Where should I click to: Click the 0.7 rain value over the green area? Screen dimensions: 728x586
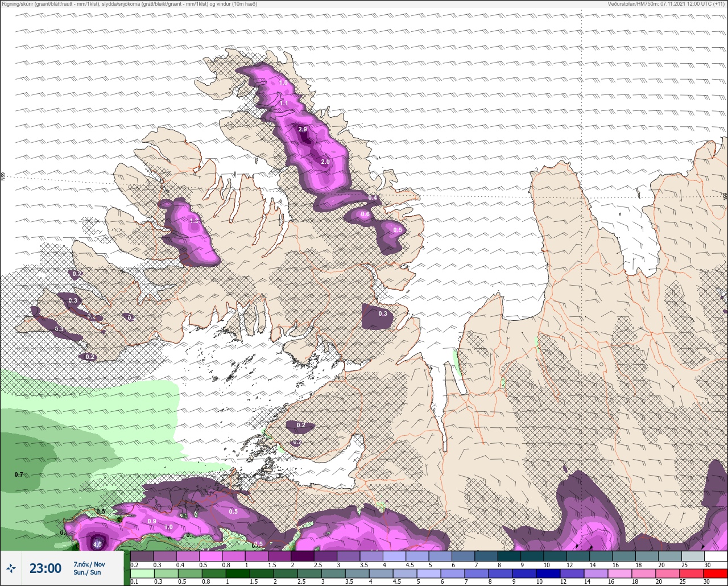click(x=19, y=474)
